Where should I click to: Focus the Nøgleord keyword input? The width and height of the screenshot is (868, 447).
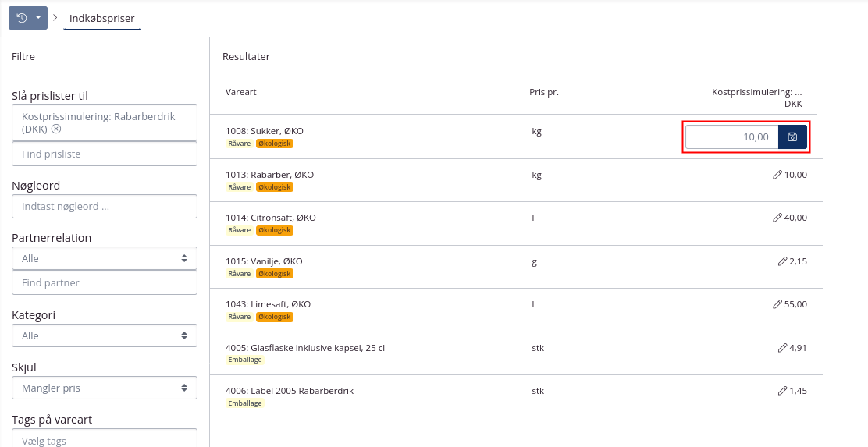point(104,207)
